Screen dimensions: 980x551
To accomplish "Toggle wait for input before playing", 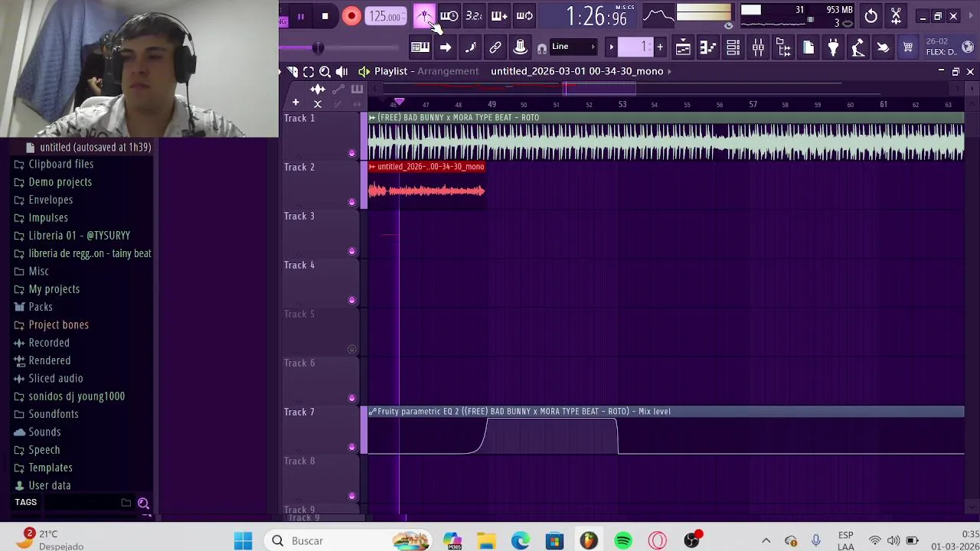I will click(x=449, y=16).
